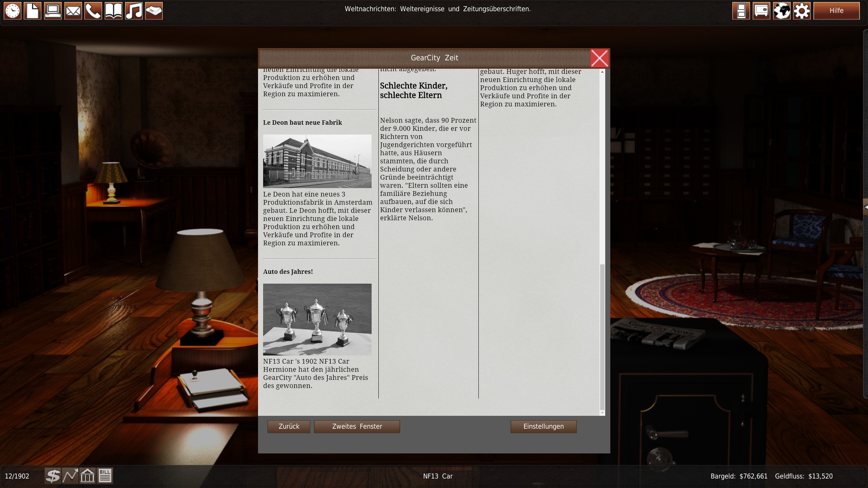Open the world globe map icon

(x=782, y=11)
